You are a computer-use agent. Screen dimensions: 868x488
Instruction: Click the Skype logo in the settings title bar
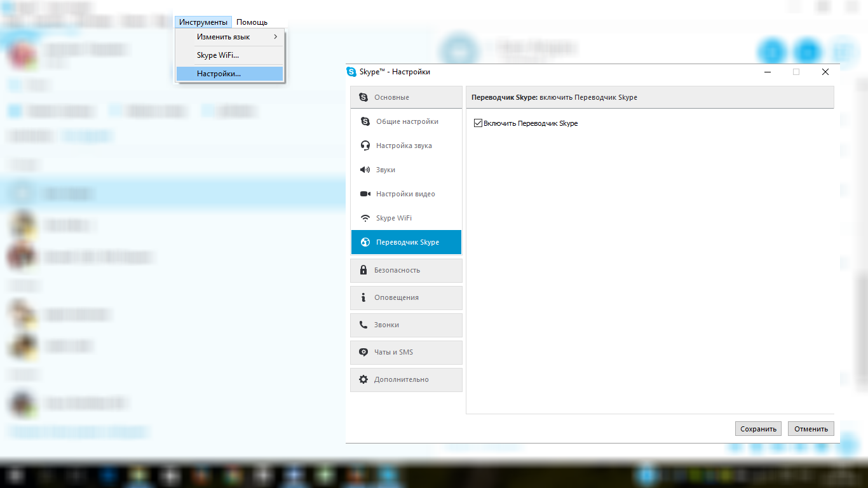351,72
